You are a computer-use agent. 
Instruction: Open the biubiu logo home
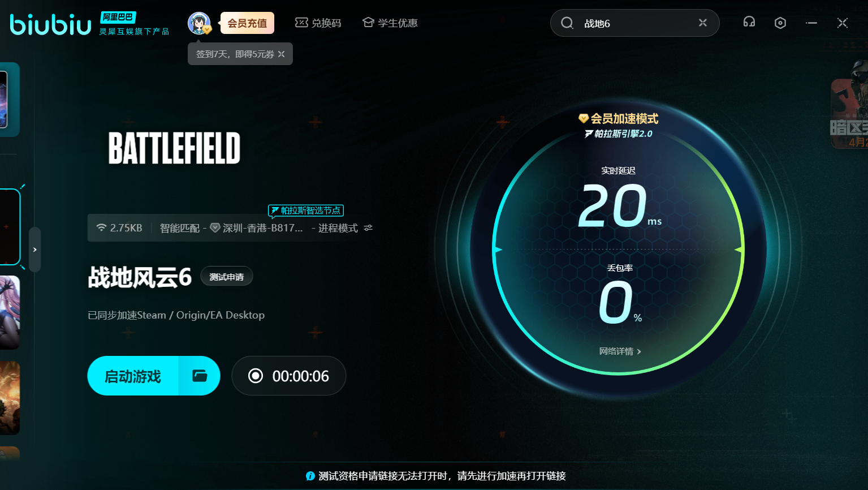tap(50, 24)
